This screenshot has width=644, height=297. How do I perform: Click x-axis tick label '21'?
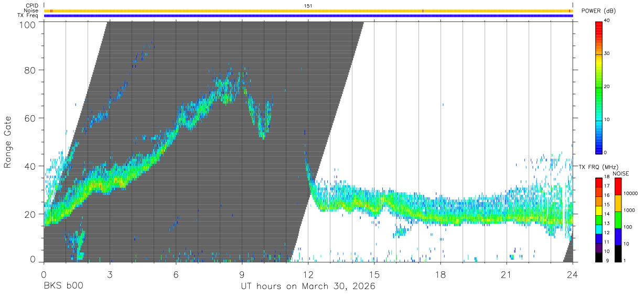[x=507, y=274]
